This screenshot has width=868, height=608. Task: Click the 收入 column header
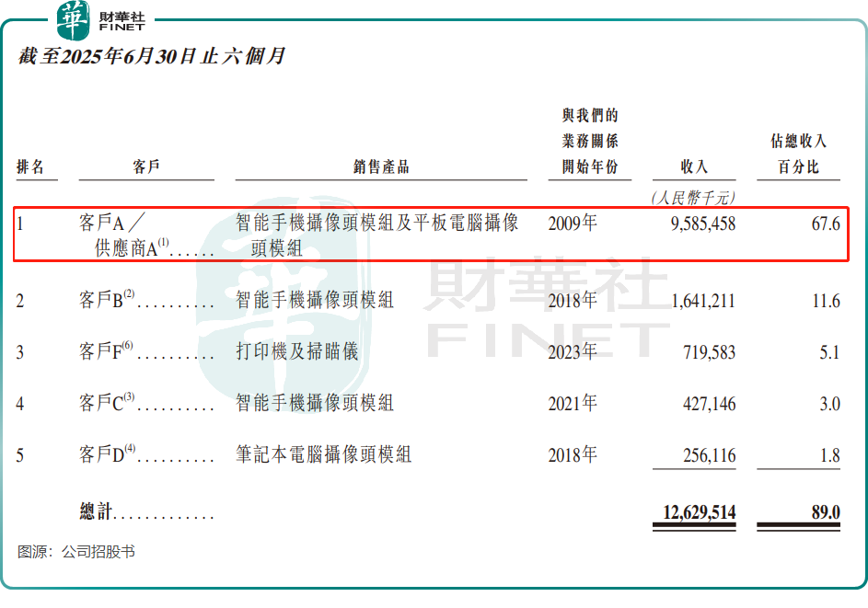pyautogui.click(x=692, y=166)
